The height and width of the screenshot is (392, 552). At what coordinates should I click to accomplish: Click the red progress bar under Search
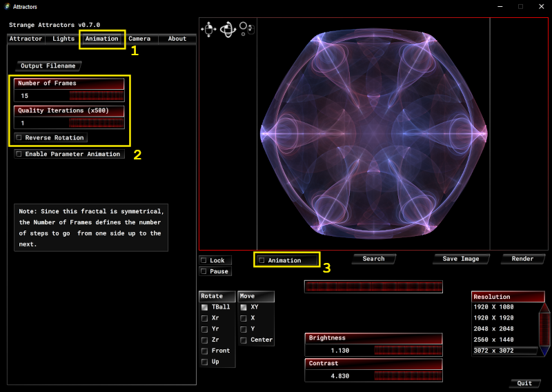(373, 286)
